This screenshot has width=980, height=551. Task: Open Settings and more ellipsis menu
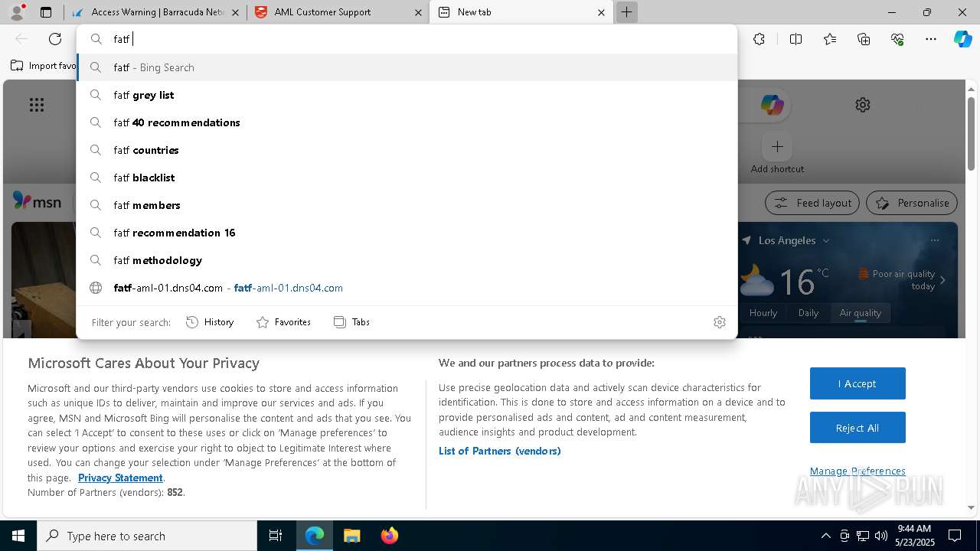[931, 39]
